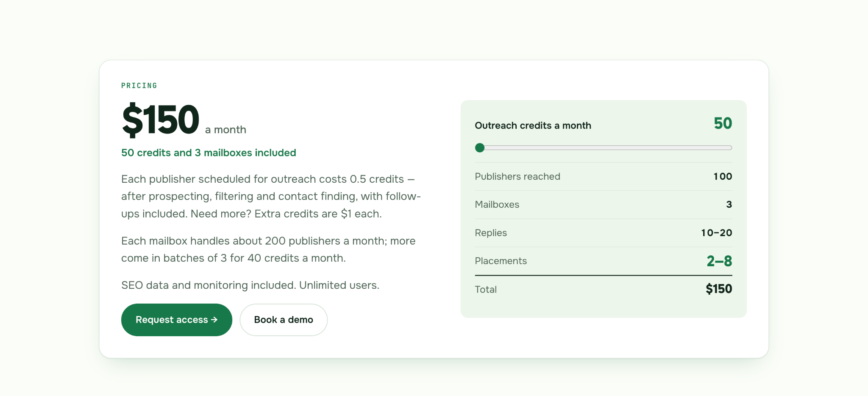Image resolution: width=868 pixels, height=396 pixels.
Task: Click the $150 headline price
Action: (161, 120)
